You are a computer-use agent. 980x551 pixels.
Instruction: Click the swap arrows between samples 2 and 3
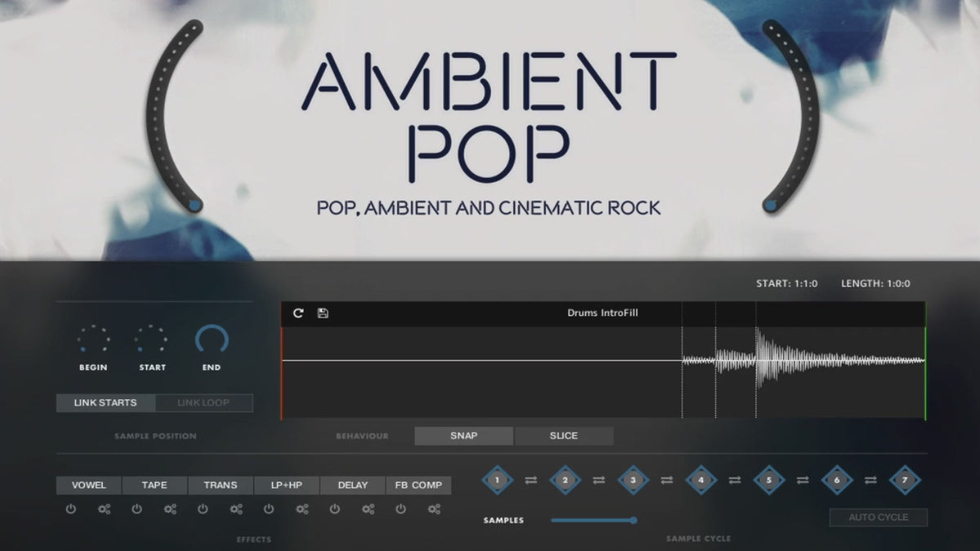[599, 481]
